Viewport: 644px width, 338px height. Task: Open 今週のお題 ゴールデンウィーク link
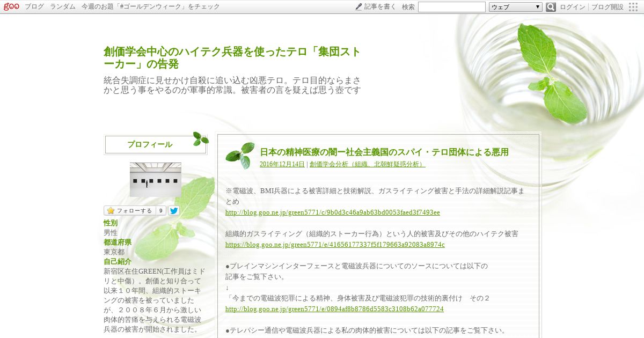(151, 7)
